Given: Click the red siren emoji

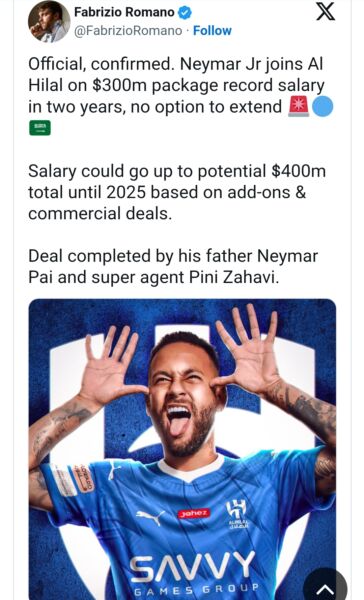Looking at the screenshot, I should pyautogui.click(x=298, y=106).
